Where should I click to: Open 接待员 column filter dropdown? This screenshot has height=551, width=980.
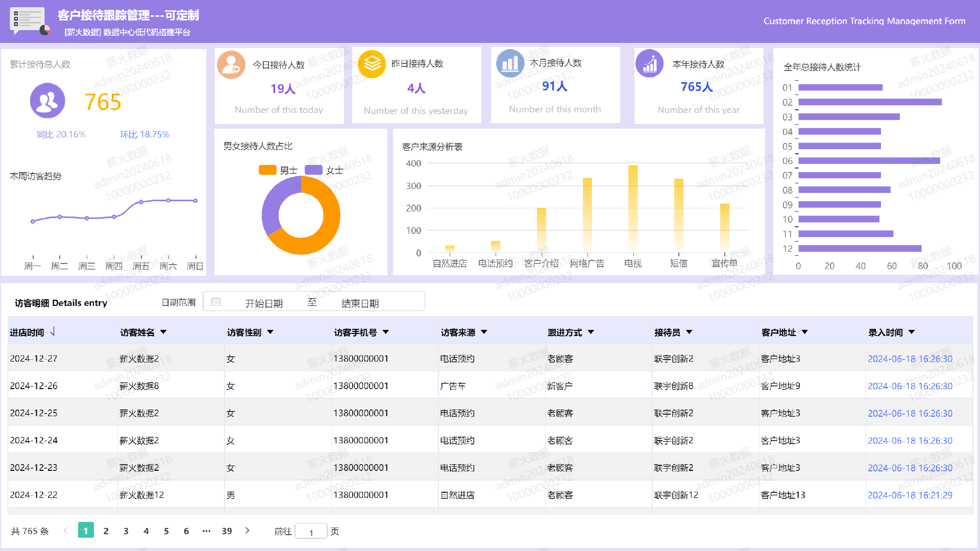(690, 332)
